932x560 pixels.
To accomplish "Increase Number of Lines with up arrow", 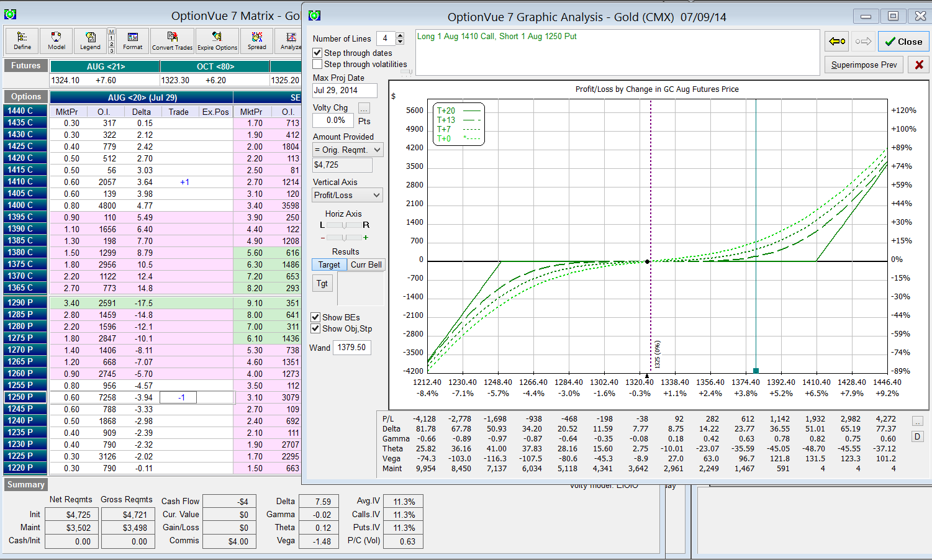I will click(400, 35).
